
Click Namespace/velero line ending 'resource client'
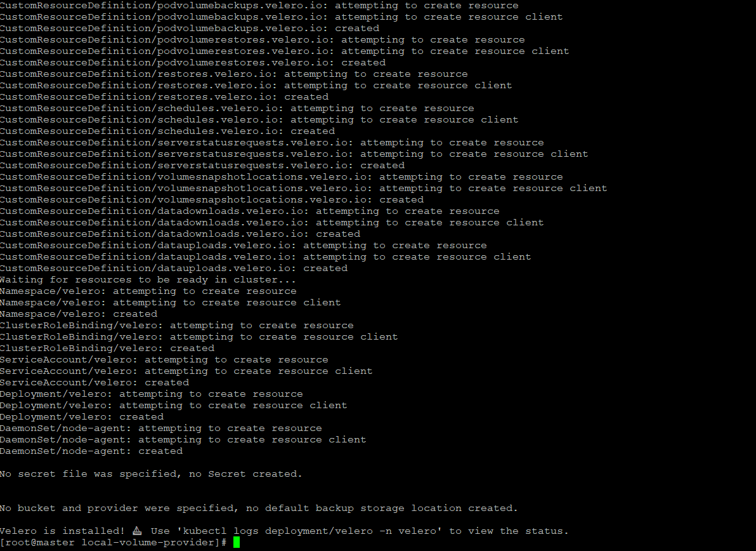[171, 303]
